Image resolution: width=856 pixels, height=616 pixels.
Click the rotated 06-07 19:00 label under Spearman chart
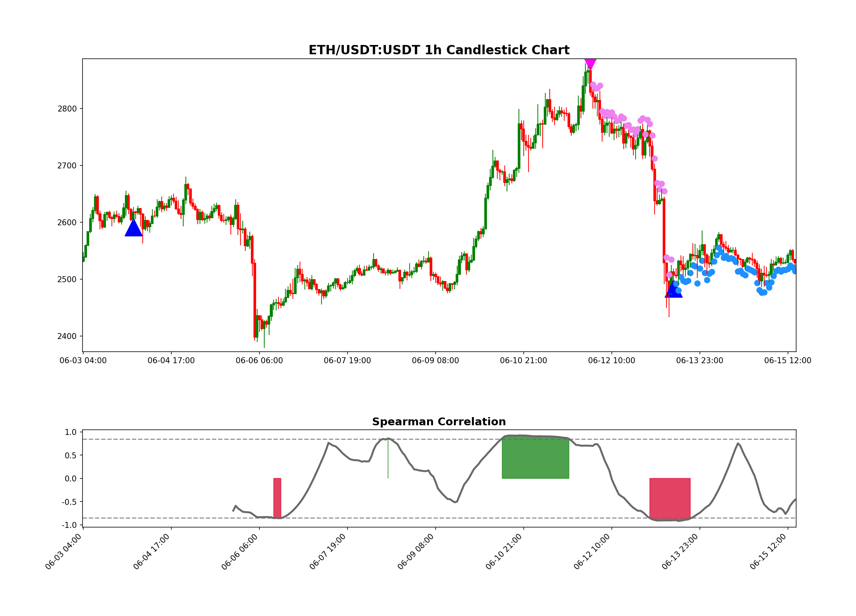[327, 552]
